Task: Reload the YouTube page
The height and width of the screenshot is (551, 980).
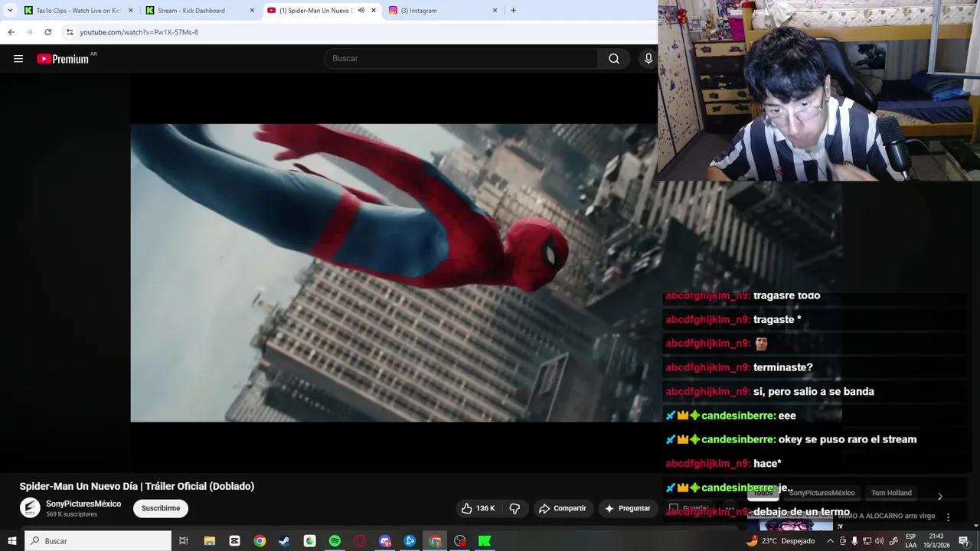Action: click(x=48, y=32)
